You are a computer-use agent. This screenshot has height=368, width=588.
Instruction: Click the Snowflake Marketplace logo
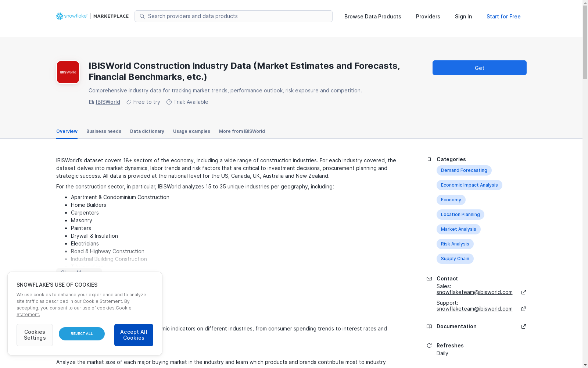click(92, 16)
